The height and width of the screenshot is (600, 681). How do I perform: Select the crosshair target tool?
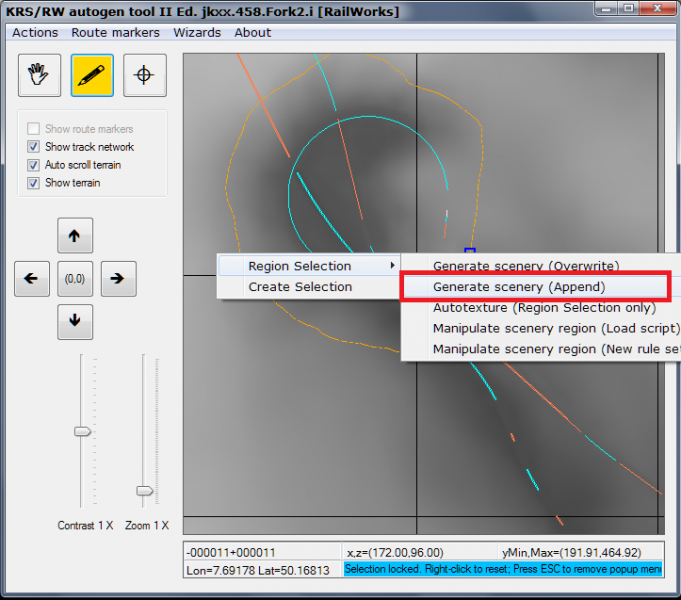[145, 75]
